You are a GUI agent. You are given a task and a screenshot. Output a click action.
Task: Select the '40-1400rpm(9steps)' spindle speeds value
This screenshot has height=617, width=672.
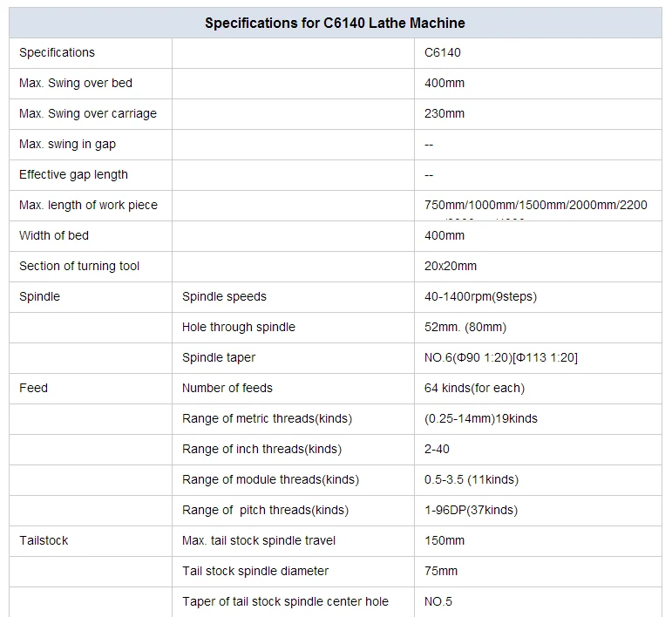pyautogui.click(x=480, y=296)
